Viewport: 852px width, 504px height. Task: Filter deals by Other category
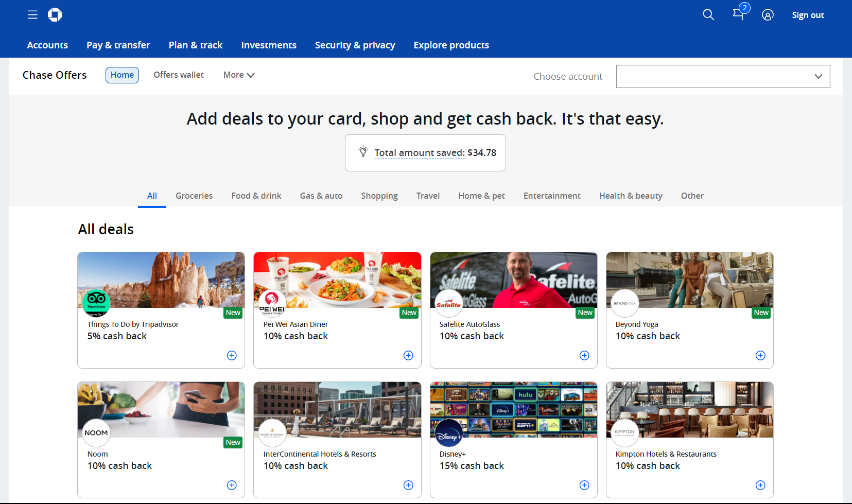coord(692,196)
